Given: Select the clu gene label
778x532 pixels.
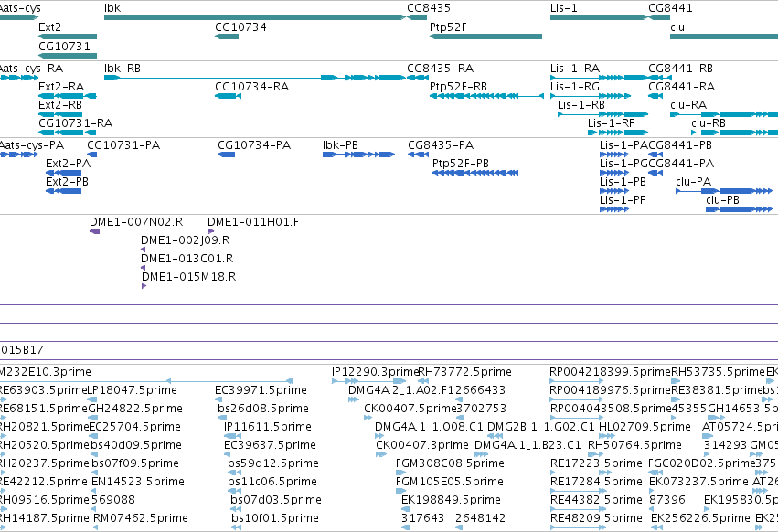Looking at the screenshot, I should click(677, 27).
